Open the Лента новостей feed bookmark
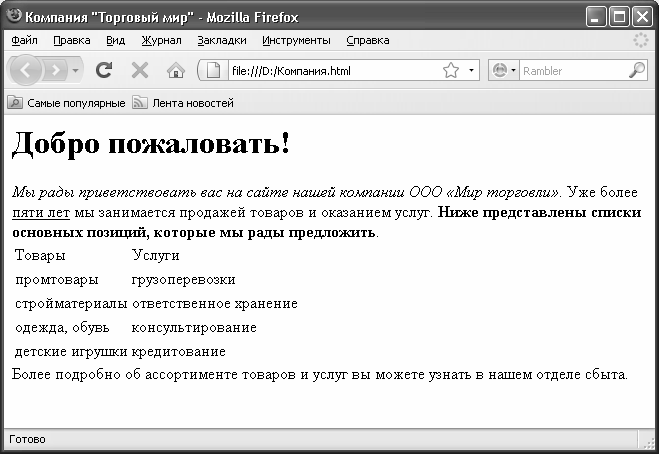659x454 pixels. pos(183,102)
